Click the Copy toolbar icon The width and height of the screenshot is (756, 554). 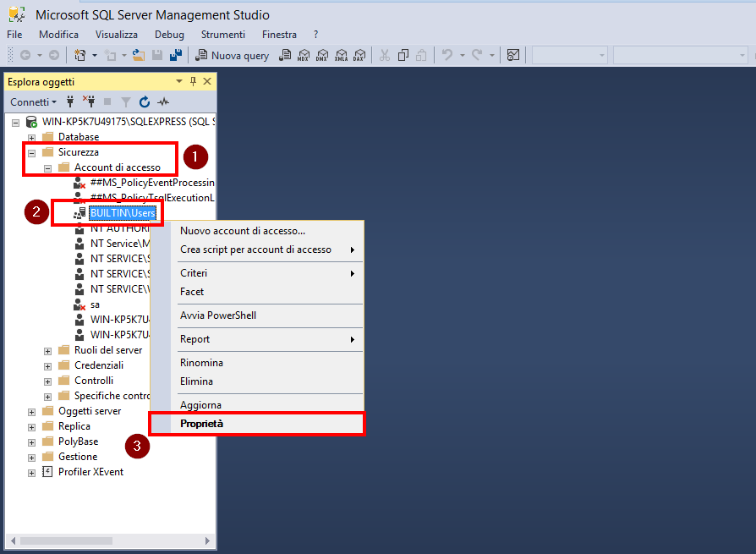(403, 56)
